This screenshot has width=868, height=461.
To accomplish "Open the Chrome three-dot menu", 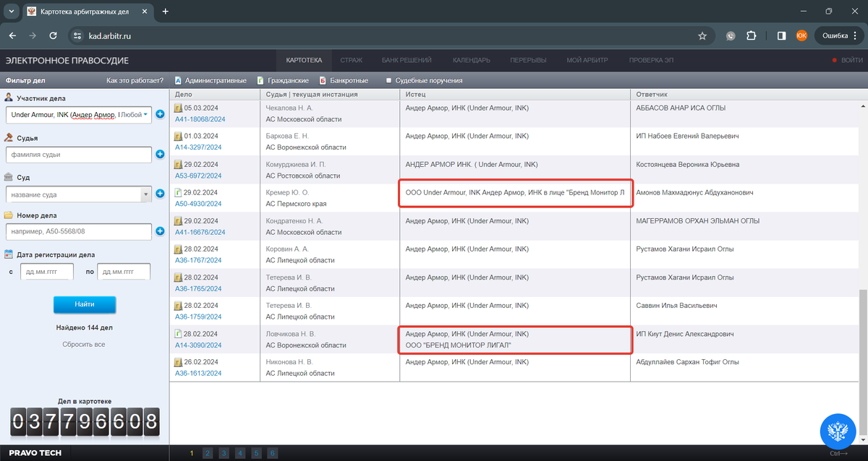I will (856, 35).
